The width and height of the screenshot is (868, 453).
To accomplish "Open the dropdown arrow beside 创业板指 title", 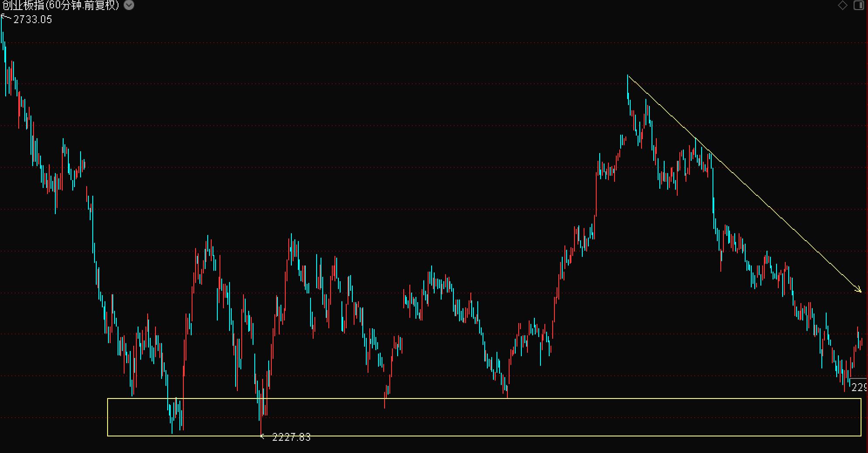I will 129,5.
